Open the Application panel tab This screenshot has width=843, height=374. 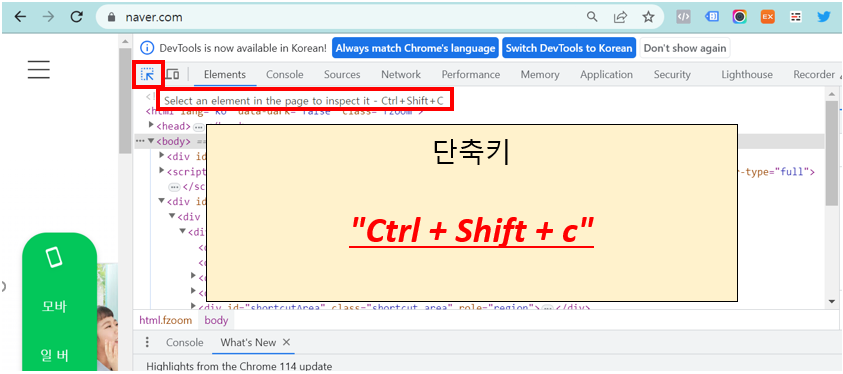[606, 75]
